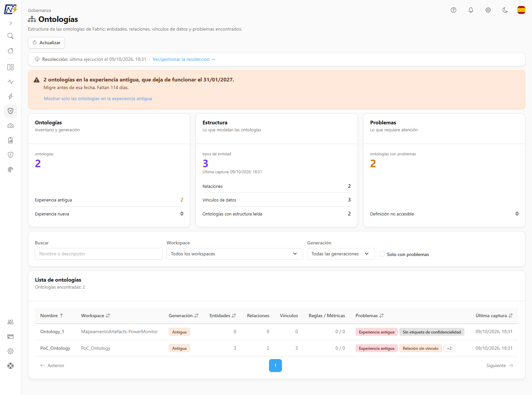532x395 pixels.
Task: Go to home via sidebar house icon
Action: pyautogui.click(x=11, y=51)
